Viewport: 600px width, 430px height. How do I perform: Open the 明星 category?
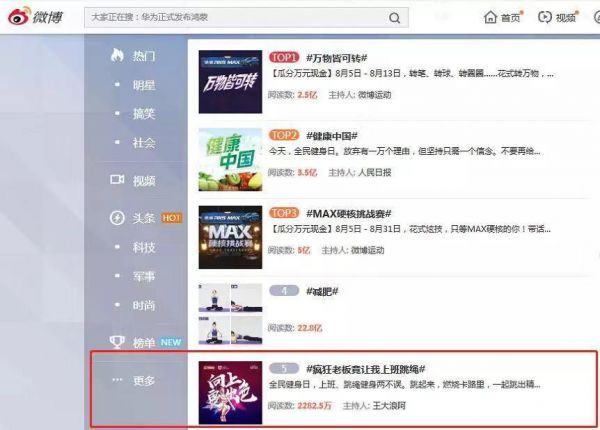click(144, 85)
